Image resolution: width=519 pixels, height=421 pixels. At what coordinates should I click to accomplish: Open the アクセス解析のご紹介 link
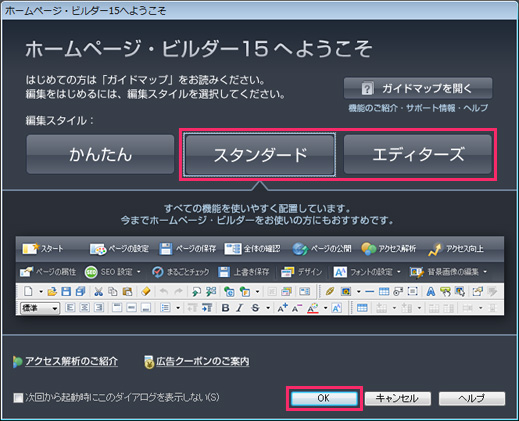pyautogui.click(x=71, y=361)
